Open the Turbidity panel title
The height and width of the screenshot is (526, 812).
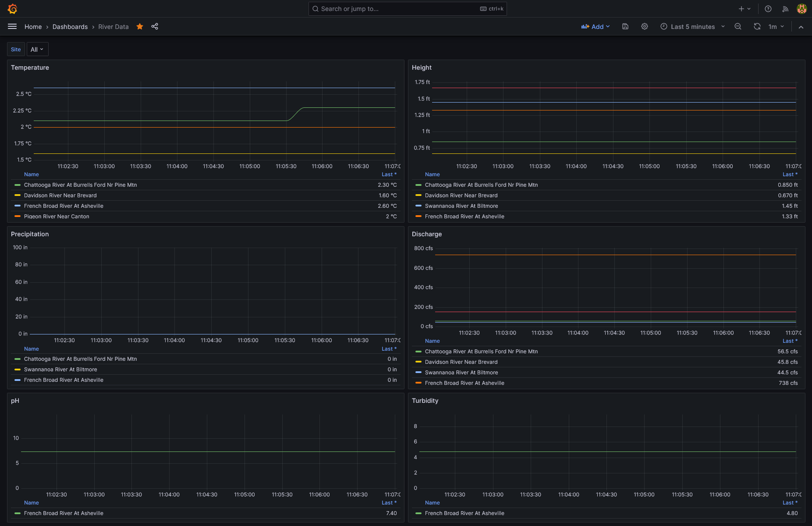click(425, 401)
